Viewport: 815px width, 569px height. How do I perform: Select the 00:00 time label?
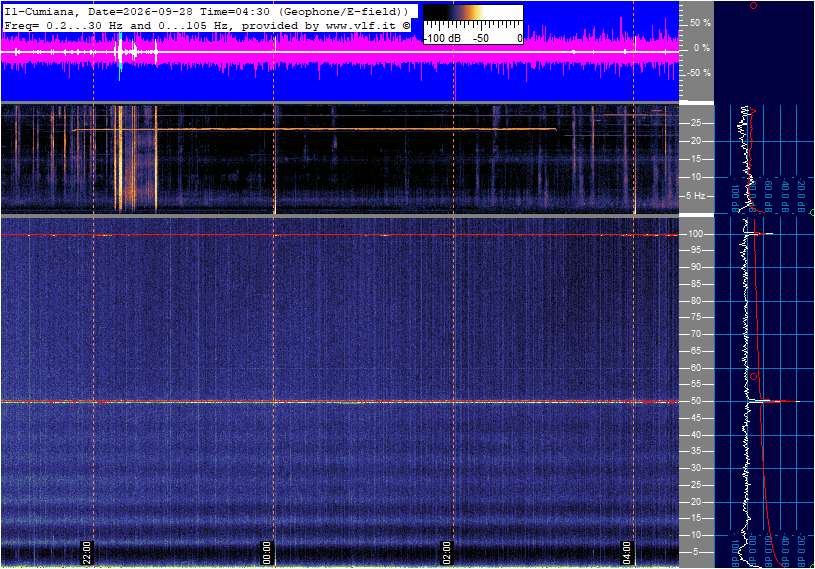tap(266, 552)
